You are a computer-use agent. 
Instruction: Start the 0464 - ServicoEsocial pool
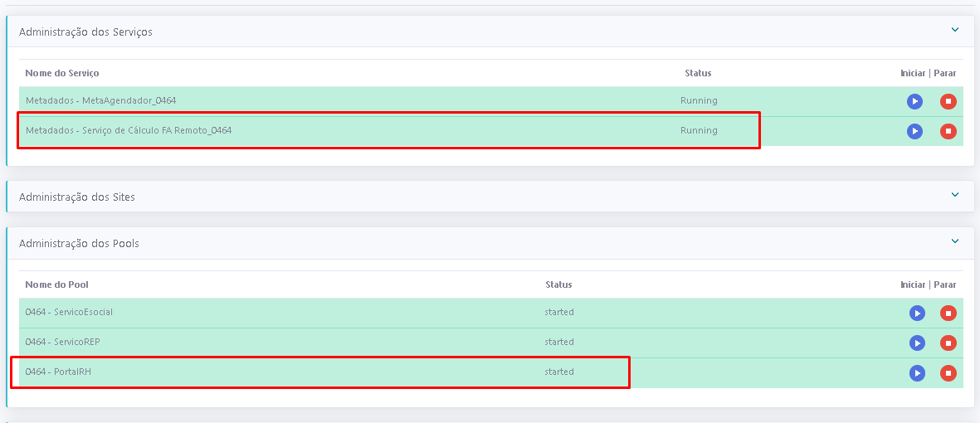coord(916,314)
